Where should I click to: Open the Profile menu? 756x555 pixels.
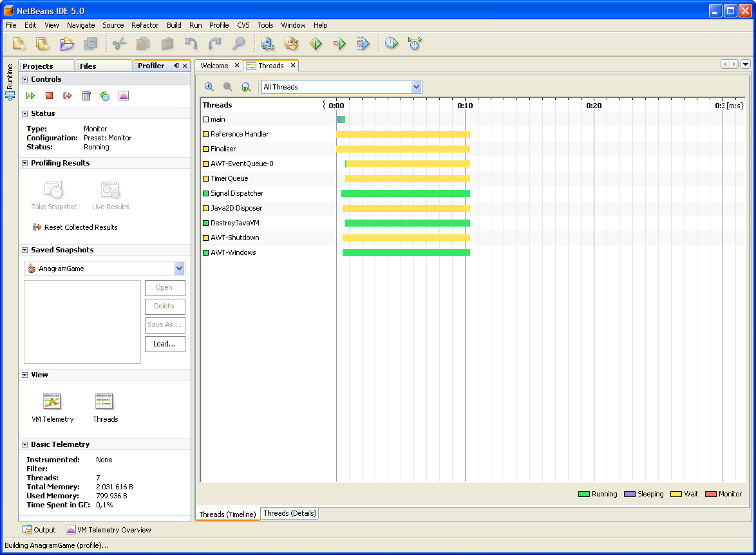pos(219,25)
